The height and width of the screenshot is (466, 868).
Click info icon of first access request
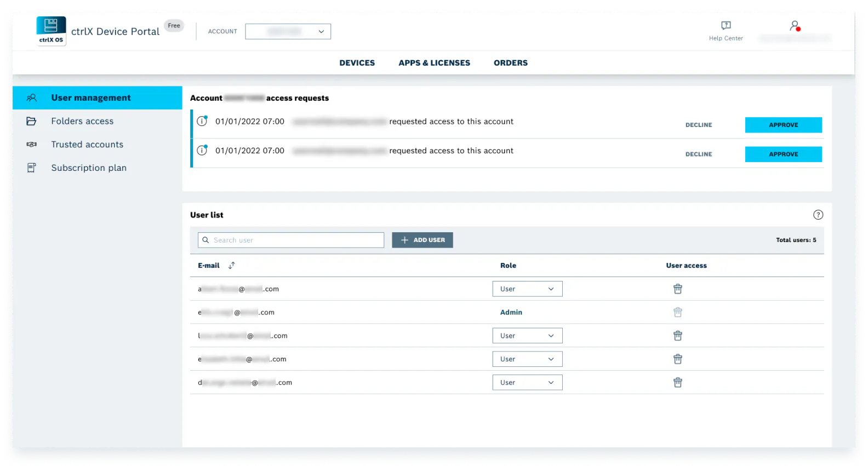coord(202,121)
